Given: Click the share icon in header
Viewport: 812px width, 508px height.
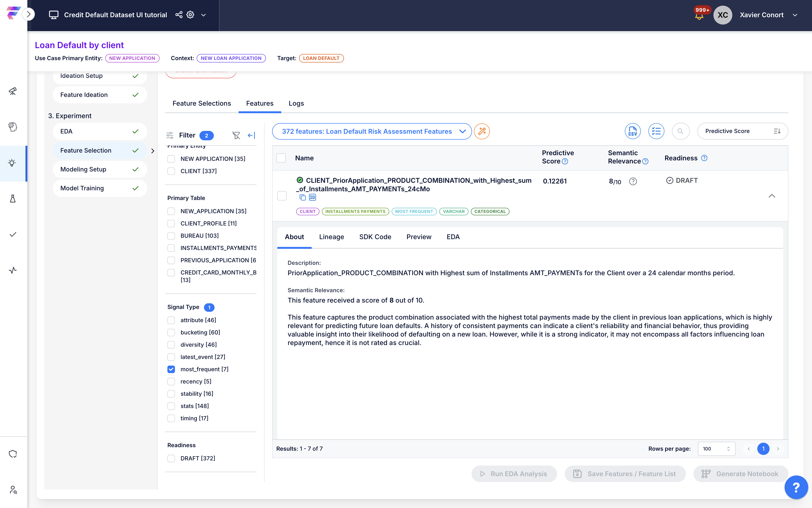Looking at the screenshot, I should 179,15.
